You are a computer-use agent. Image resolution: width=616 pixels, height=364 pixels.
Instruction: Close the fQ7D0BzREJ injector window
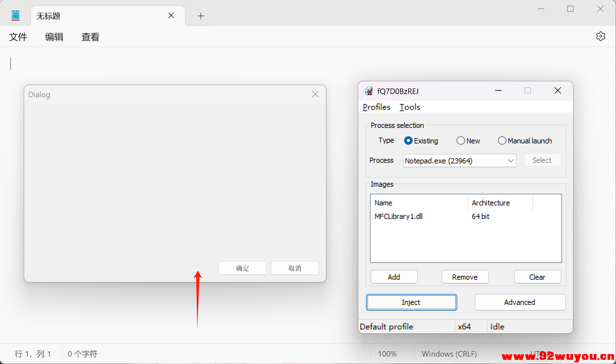[x=557, y=91]
